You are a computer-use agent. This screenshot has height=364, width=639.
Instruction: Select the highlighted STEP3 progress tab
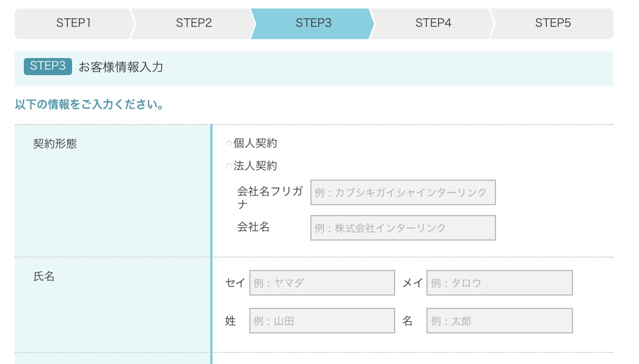click(313, 24)
